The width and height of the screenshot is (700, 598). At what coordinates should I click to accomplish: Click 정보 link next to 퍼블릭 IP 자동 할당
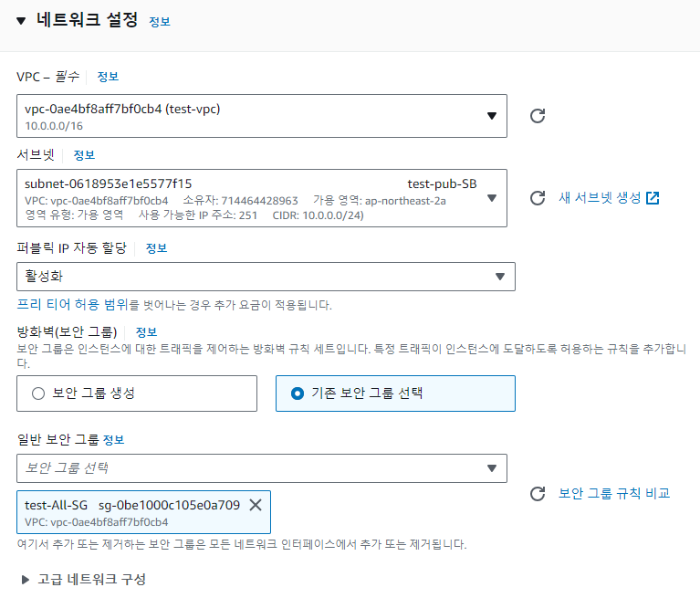(x=156, y=247)
